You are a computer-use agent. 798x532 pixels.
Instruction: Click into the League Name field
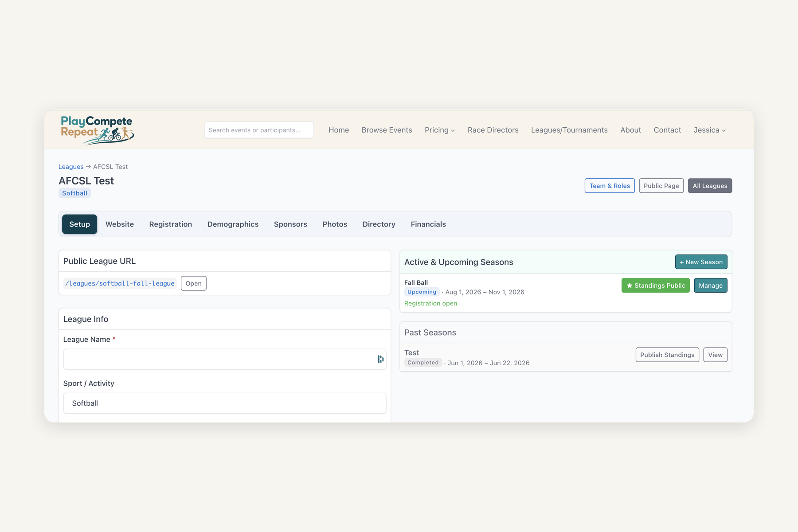pyautogui.click(x=225, y=359)
